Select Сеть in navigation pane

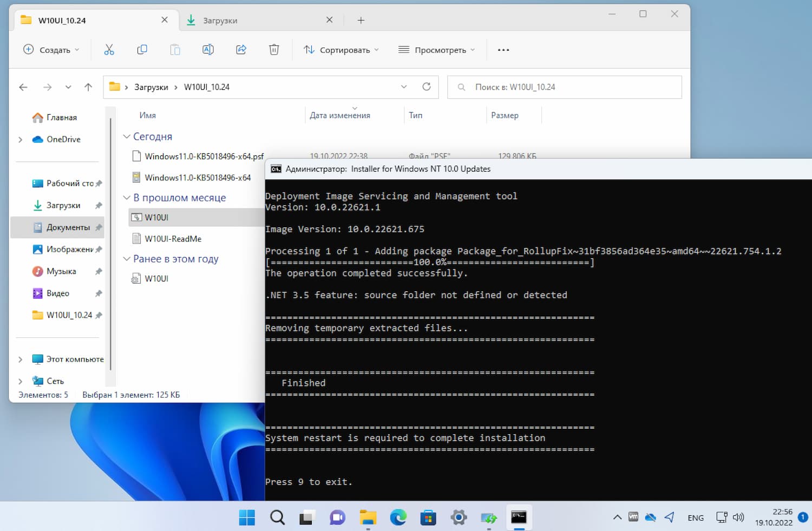[49, 381]
